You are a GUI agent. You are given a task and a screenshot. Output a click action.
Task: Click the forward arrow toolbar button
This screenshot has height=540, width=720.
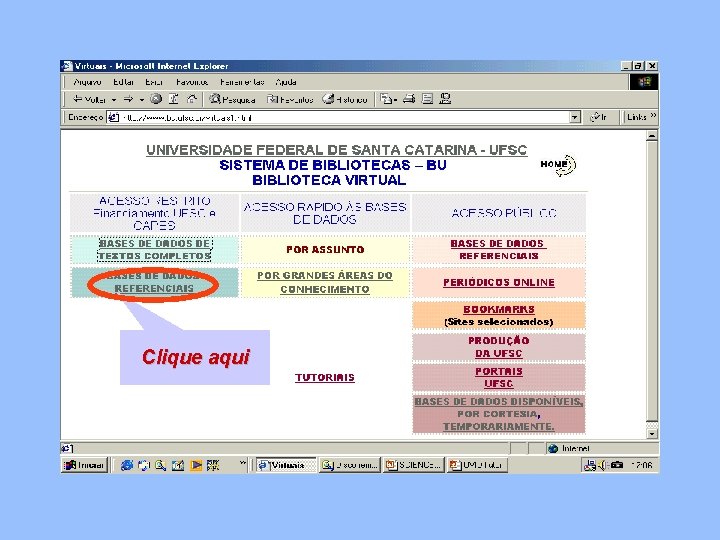[129, 99]
